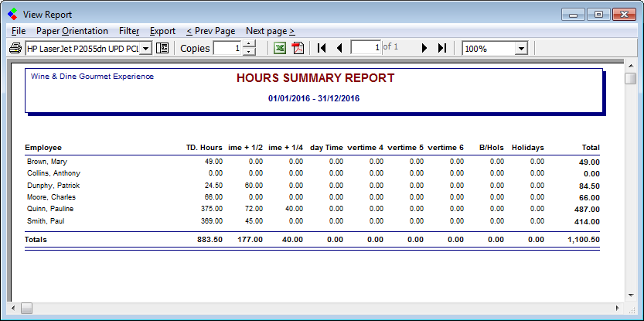Click the < Prev Page button
644x321 pixels.
coord(210,31)
